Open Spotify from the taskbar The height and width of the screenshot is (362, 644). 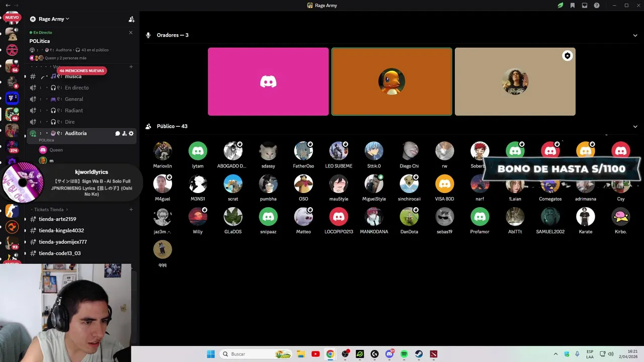coord(404,354)
